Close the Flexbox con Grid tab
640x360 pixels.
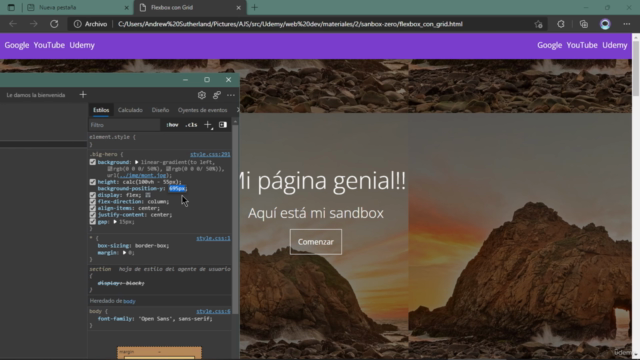click(238, 7)
